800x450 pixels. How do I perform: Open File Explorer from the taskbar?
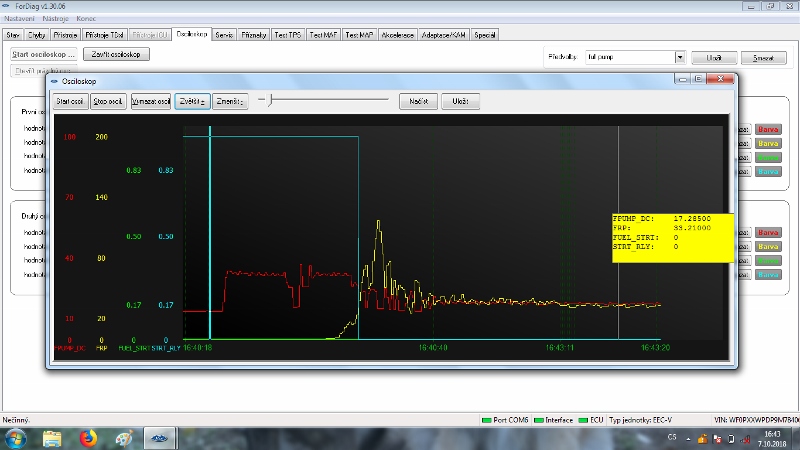coord(53,438)
